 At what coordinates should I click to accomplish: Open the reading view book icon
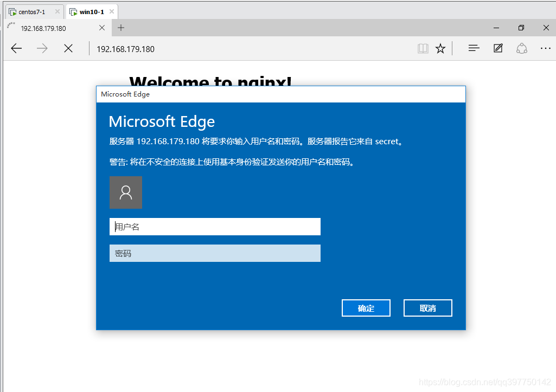[x=423, y=49]
